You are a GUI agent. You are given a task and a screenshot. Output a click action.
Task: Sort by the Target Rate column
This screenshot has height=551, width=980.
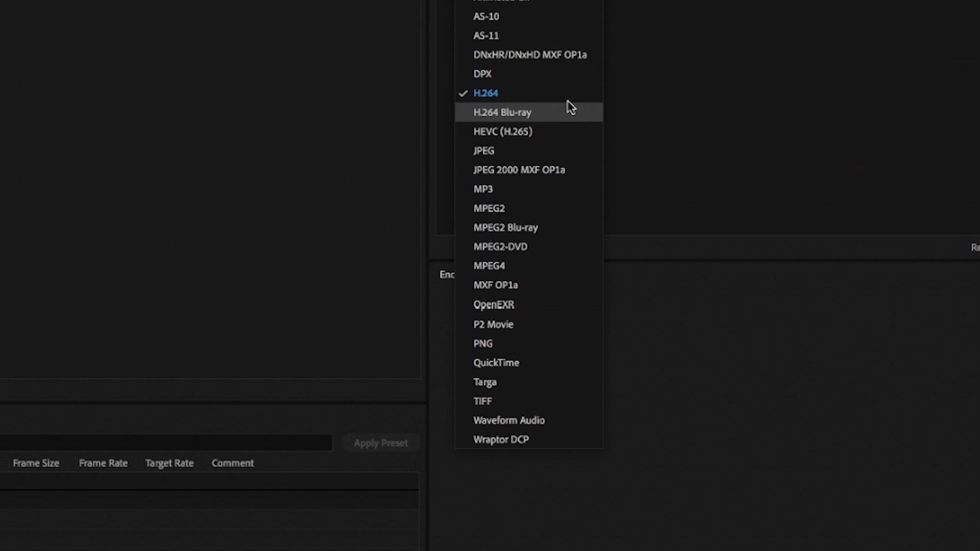coord(169,463)
